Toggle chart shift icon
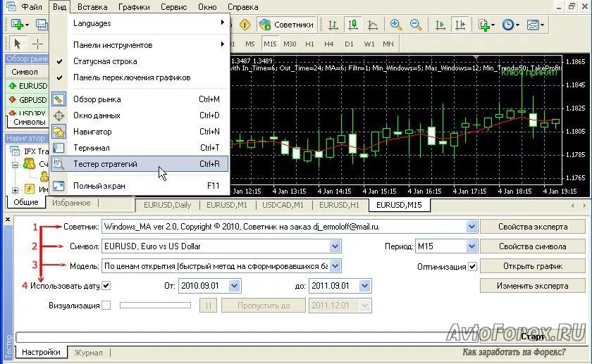 point(460,25)
